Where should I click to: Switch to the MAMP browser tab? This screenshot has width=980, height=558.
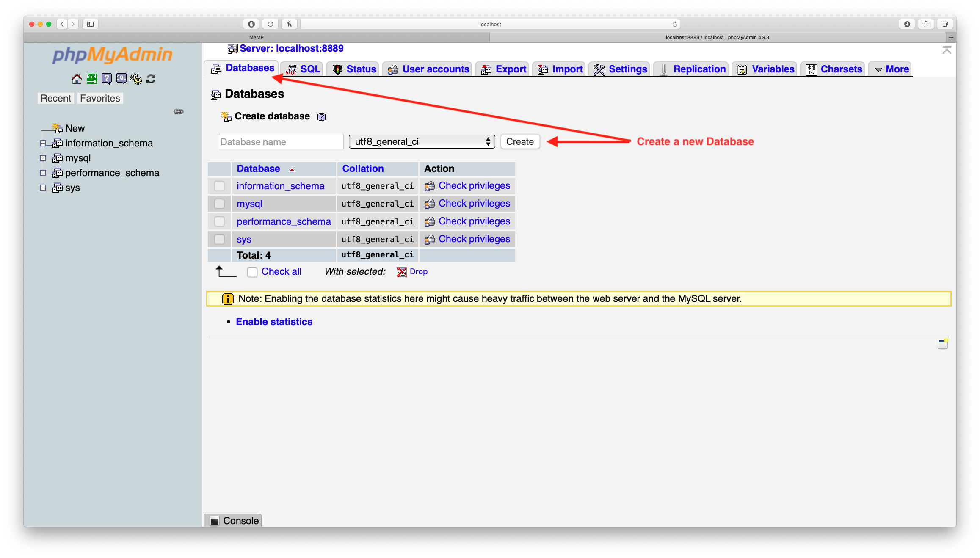coord(257,37)
